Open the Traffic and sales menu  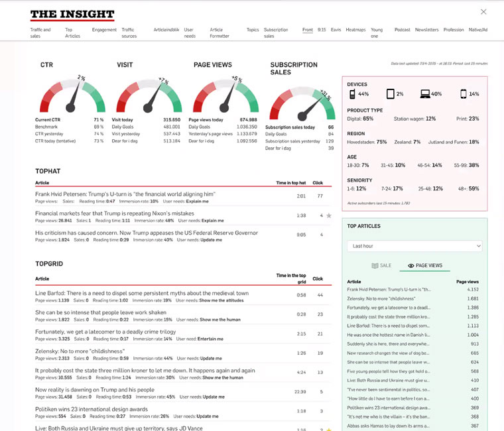(40, 32)
